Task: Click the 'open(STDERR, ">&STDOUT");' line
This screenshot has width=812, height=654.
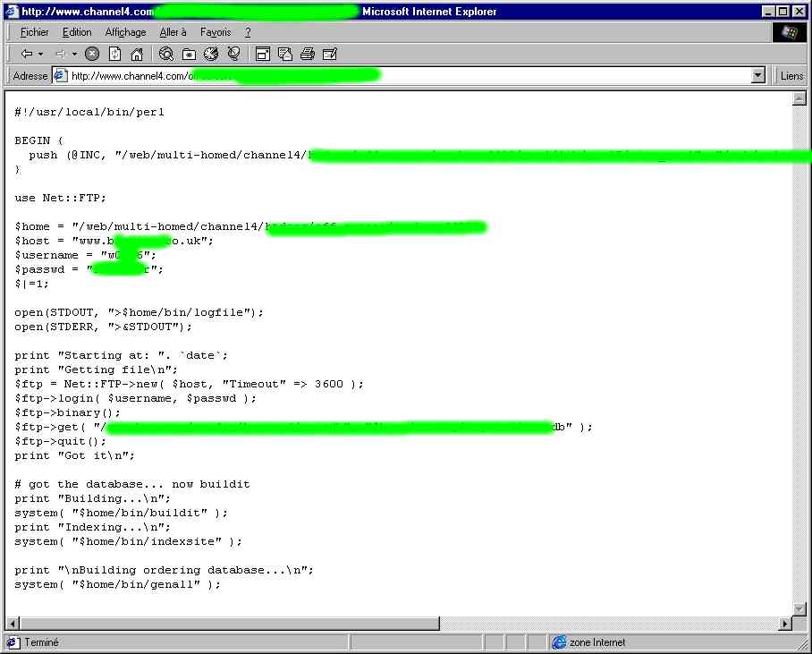Action: click(103, 327)
